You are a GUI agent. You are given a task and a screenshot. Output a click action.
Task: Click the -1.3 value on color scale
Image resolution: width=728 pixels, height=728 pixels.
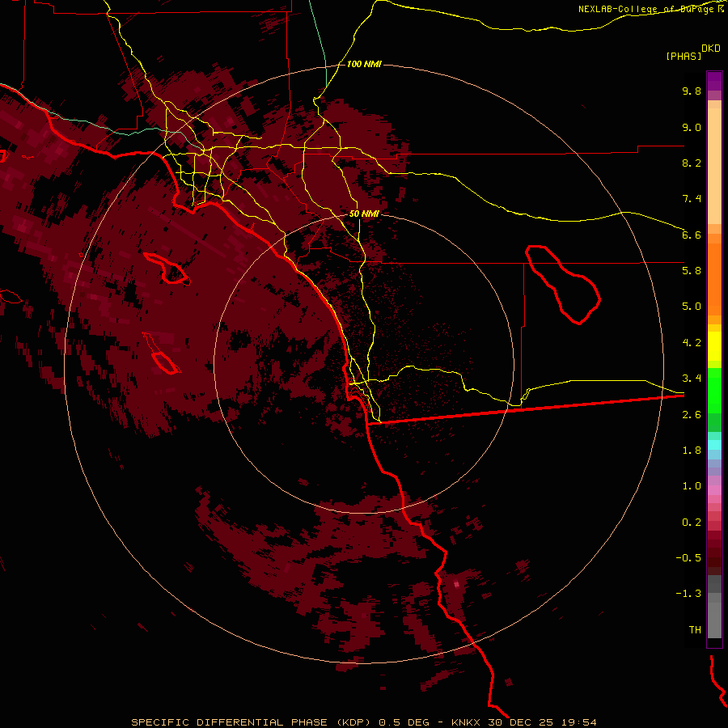[688, 594]
